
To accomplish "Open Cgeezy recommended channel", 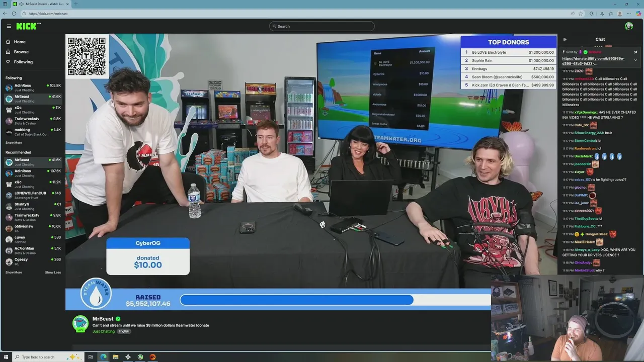I will [x=33, y=261].
